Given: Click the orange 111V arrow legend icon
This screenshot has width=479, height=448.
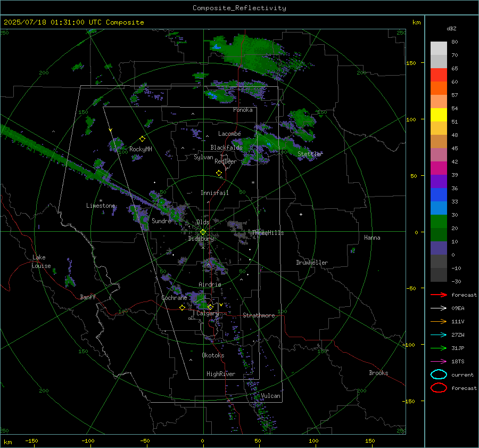Looking at the screenshot, I should point(439,321).
